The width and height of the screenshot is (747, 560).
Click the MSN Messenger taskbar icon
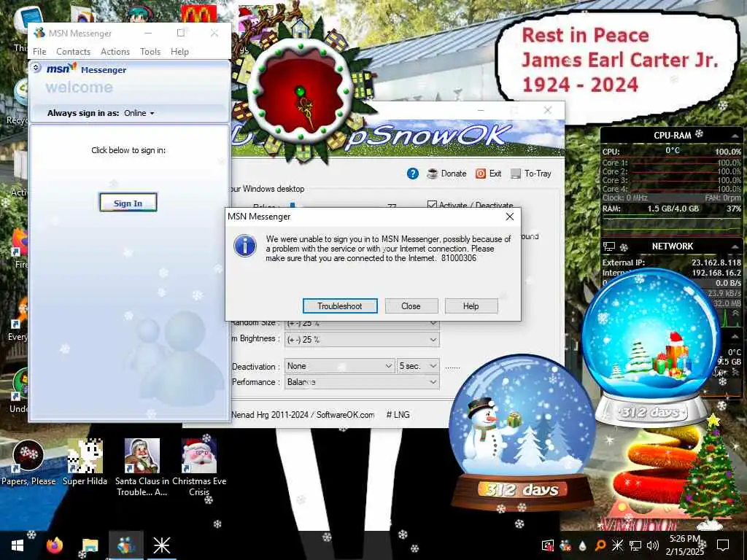(x=125, y=545)
